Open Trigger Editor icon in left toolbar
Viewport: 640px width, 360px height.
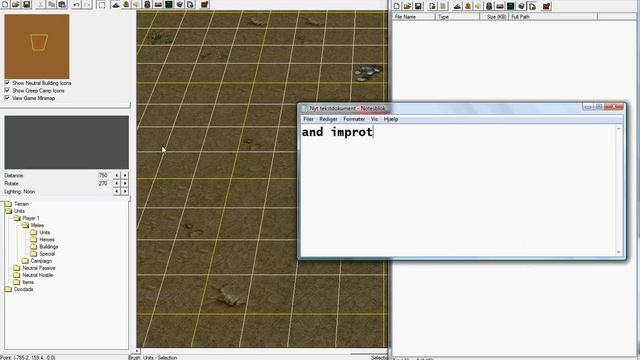point(126,4)
